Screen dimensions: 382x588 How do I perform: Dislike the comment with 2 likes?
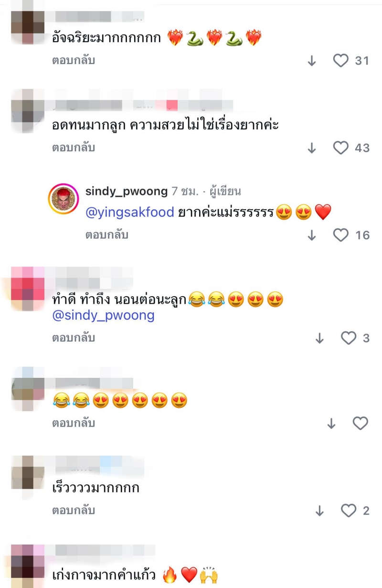[x=320, y=511]
